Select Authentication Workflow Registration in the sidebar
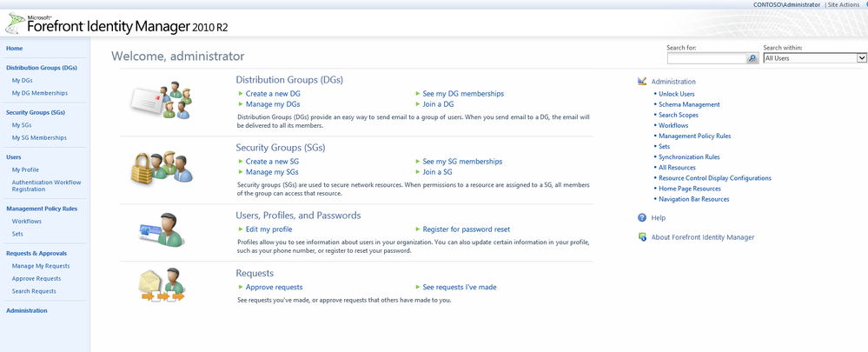This screenshot has width=868, height=352. 45,185
